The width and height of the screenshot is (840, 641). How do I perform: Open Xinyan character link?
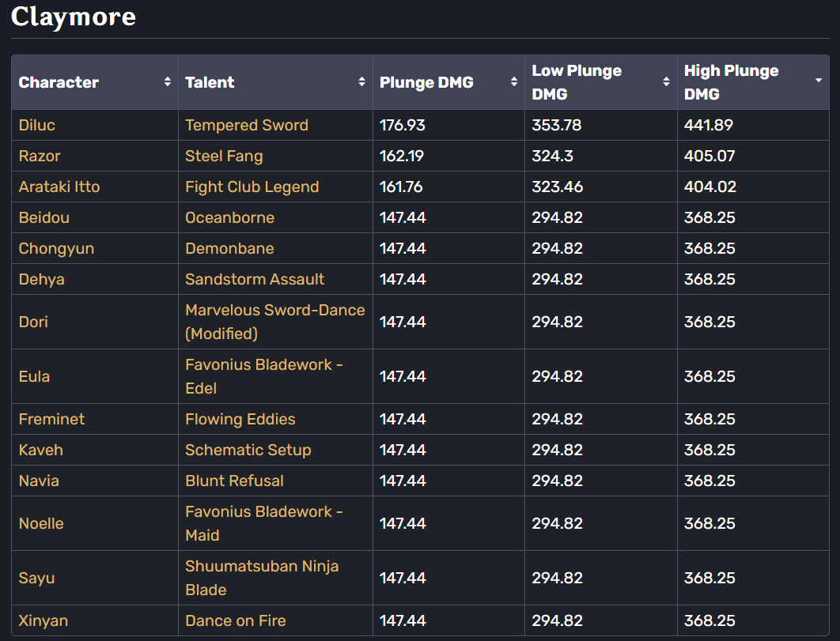tap(44, 620)
